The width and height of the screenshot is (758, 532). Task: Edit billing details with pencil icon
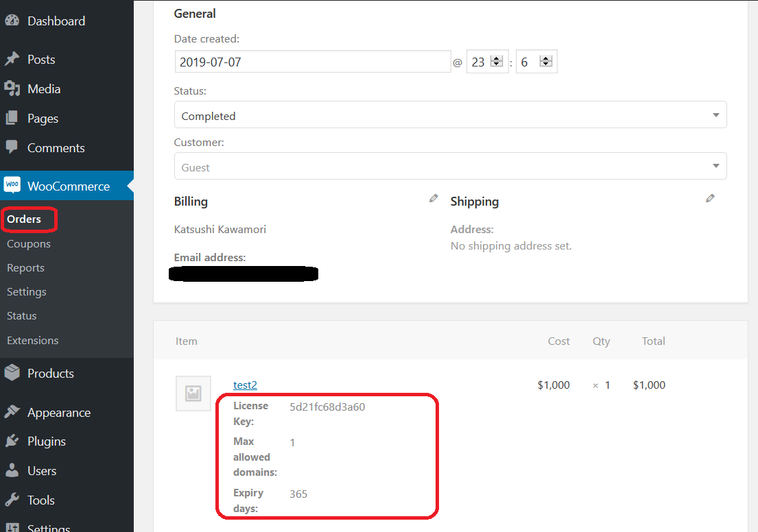[434, 198]
